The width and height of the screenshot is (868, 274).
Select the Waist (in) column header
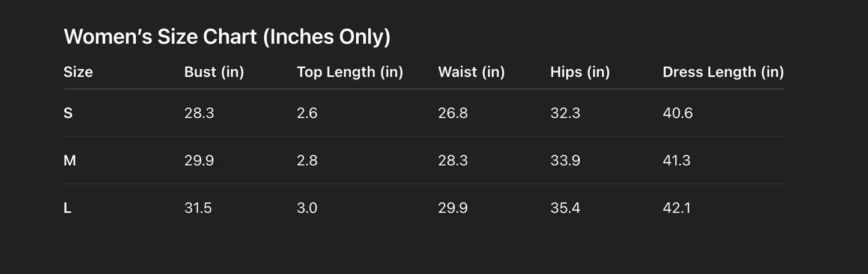[471, 72]
